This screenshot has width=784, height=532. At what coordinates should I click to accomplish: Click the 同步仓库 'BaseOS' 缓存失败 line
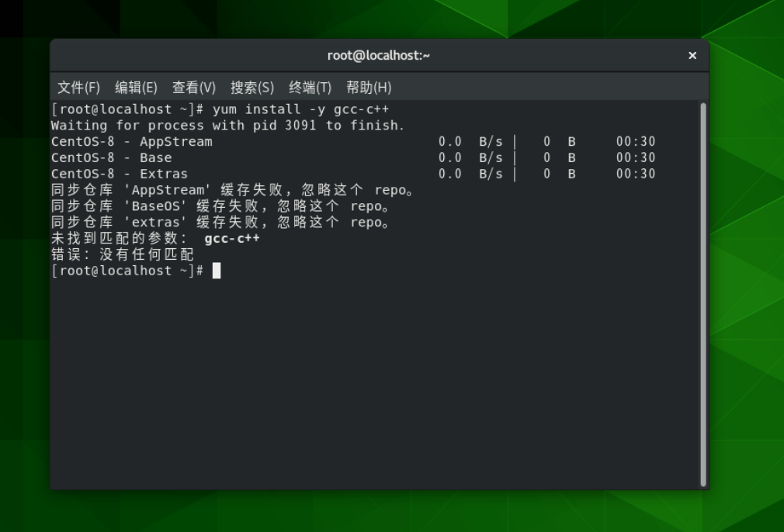click(x=220, y=206)
